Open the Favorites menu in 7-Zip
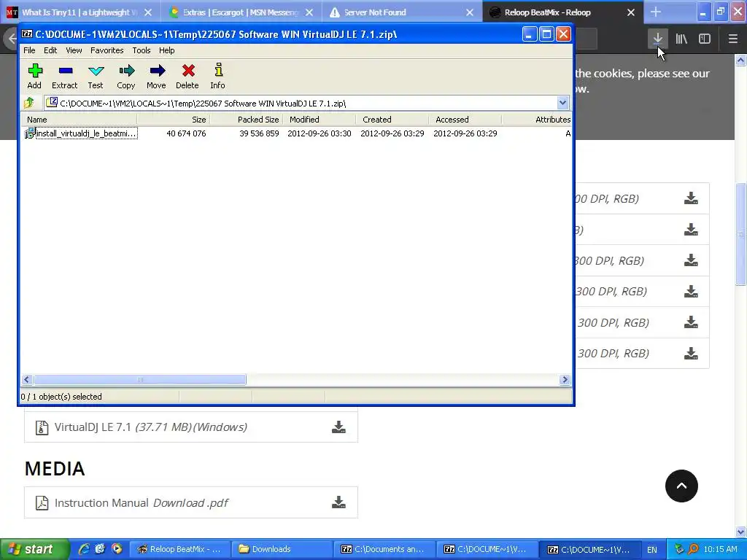Viewport: 747px width, 560px height. pyautogui.click(x=107, y=50)
